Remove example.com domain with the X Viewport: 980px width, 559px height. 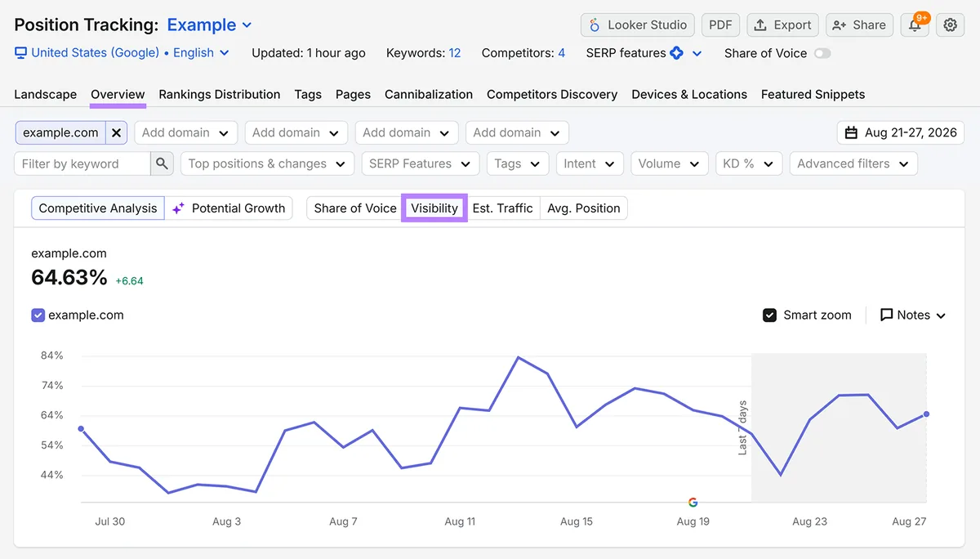(117, 132)
